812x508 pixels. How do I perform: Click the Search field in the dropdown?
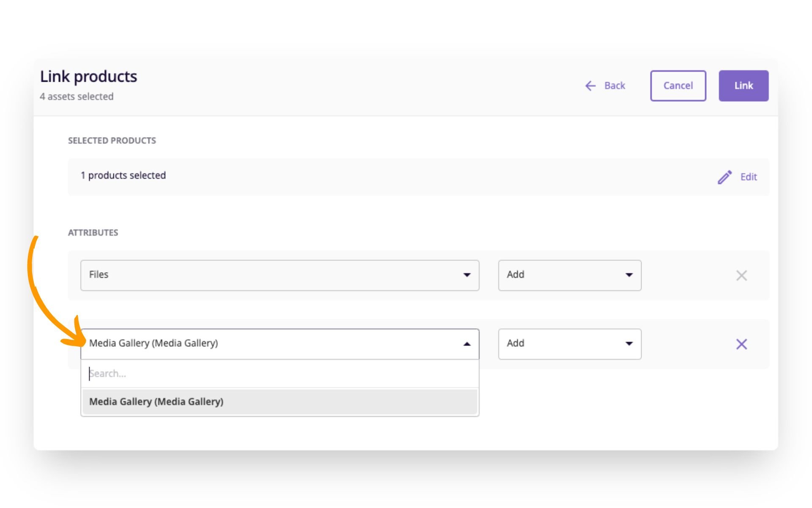[279, 373]
